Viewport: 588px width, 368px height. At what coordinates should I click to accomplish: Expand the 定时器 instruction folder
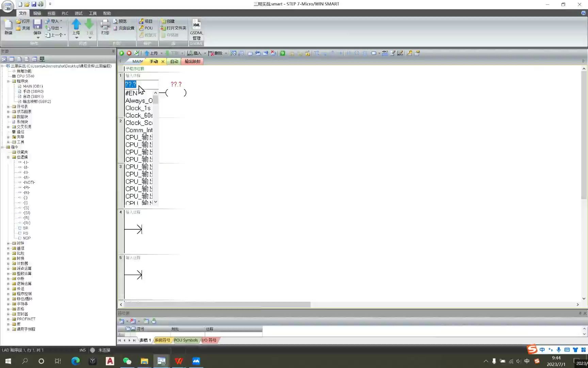pos(8,314)
